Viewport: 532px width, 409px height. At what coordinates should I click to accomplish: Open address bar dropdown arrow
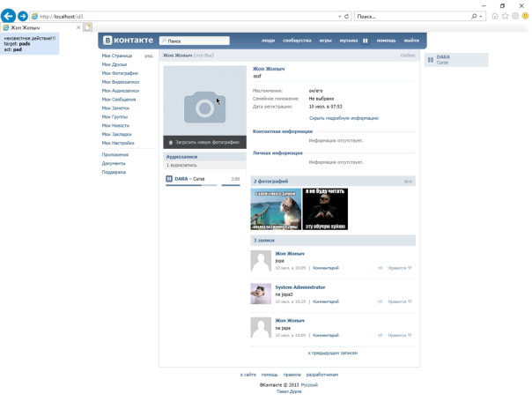click(x=339, y=16)
